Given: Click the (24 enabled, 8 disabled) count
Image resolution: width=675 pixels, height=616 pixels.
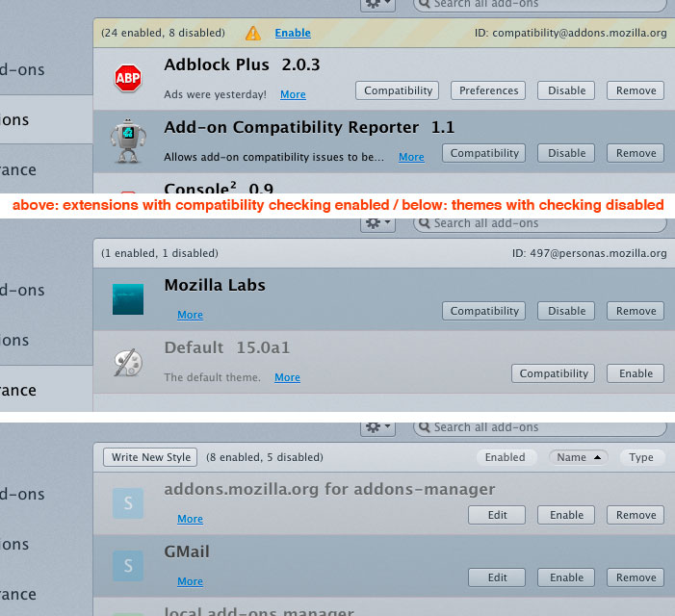Looking at the screenshot, I should pyautogui.click(x=163, y=33).
